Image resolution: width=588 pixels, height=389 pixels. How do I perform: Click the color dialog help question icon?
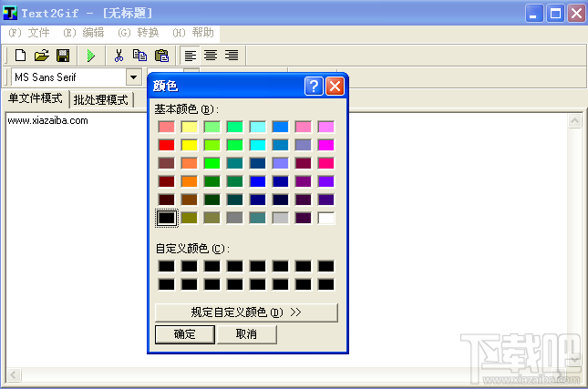click(x=314, y=87)
